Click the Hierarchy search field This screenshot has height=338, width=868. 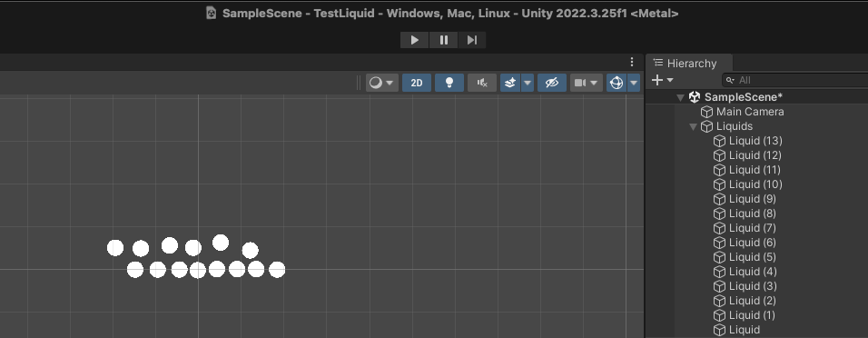(x=795, y=80)
